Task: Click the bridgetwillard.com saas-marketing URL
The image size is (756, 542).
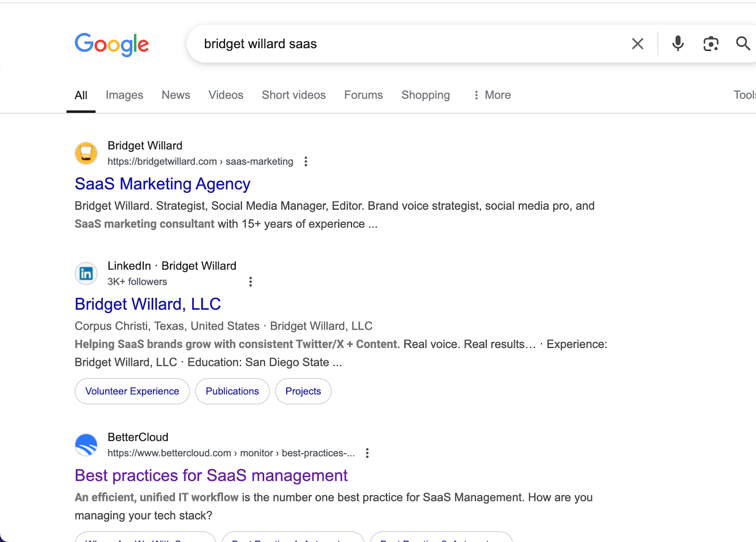Action: pos(200,161)
